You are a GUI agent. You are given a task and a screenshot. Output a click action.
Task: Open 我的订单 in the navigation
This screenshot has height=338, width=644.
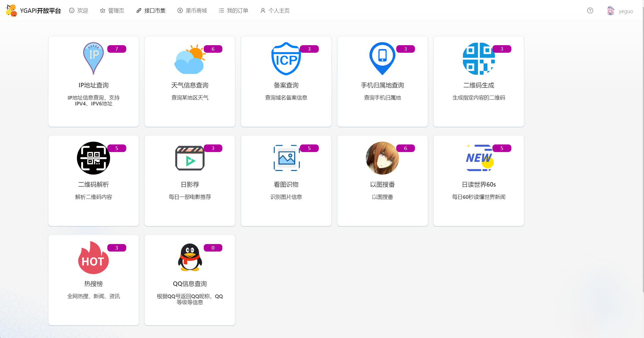[234, 11]
